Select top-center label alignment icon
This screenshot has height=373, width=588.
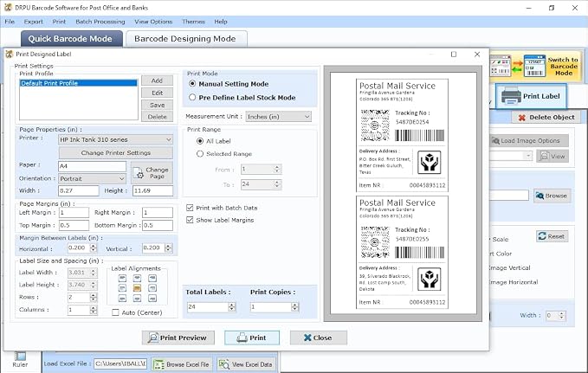[137, 278]
